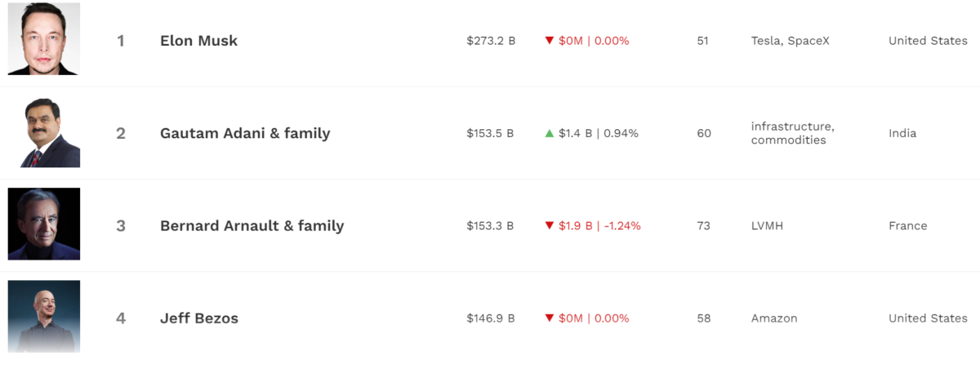Click the India country label
The height and width of the screenshot is (365, 980).
pos(902,133)
